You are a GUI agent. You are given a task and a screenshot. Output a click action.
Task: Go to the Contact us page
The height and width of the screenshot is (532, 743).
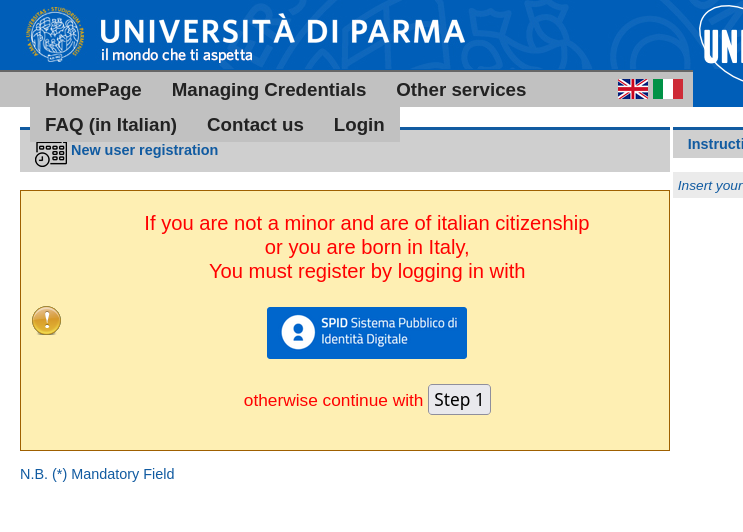pyautogui.click(x=255, y=125)
